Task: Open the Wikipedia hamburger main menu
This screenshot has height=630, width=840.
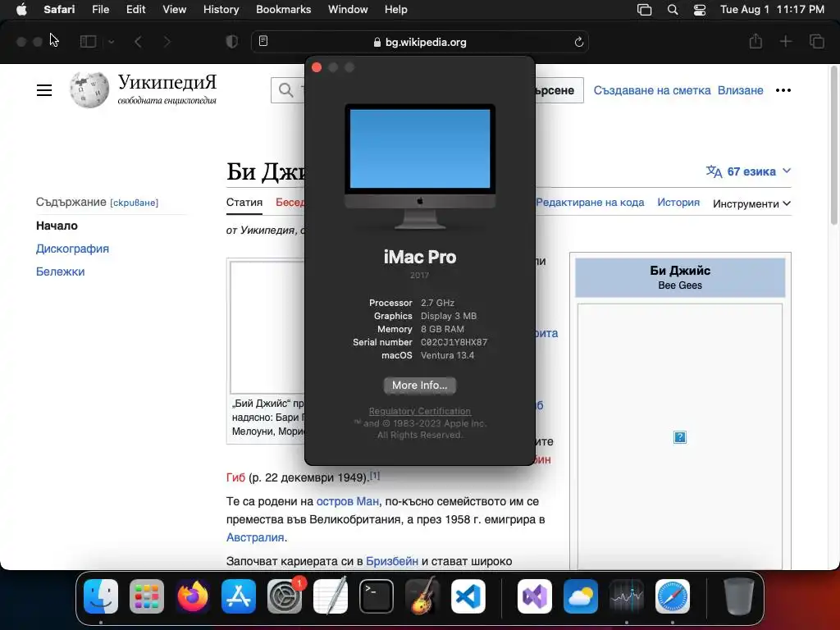Action: coord(44,90)
